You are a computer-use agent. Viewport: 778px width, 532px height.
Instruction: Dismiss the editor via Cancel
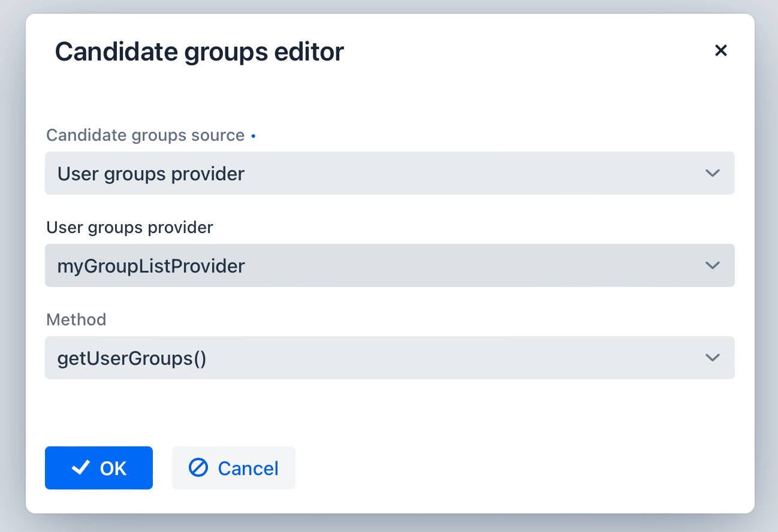(x=234, y=468)
